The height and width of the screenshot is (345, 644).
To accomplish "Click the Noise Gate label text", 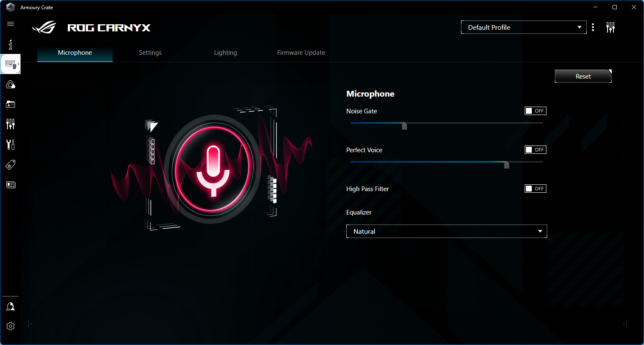I will [x=362, y=111].
